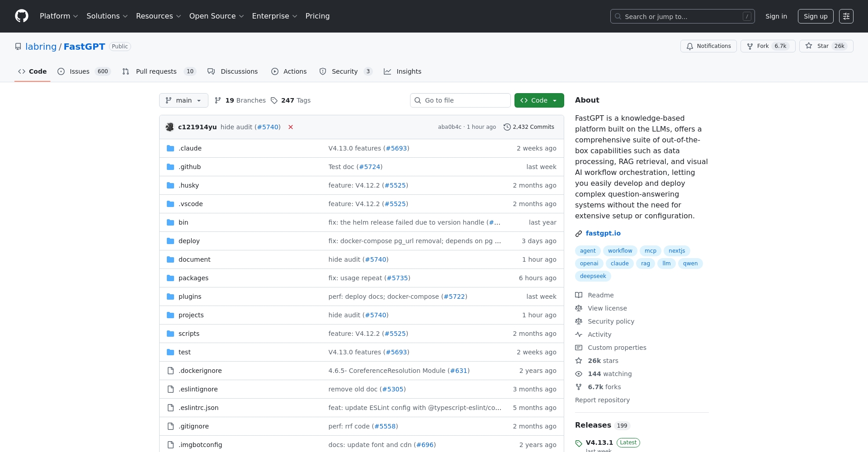Select the deepseek topic tag

point(593,276)
